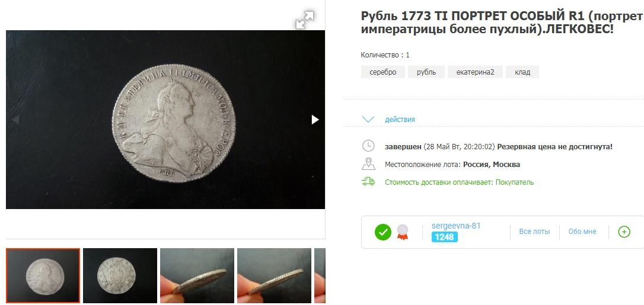Click the clock icon beside завершен
The width and height of the screenshot is (644, 305).
coord(368,146)
